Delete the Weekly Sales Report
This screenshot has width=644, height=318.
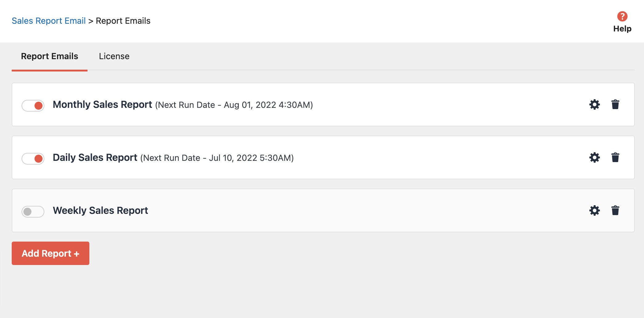(x=616, y=210)
